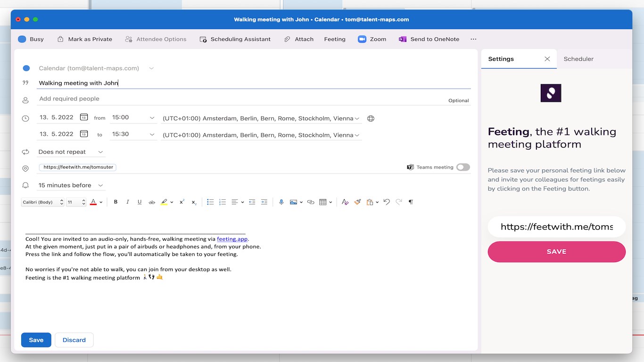
Task: Toggle underline formatting
Action: [x=140, y=202]
